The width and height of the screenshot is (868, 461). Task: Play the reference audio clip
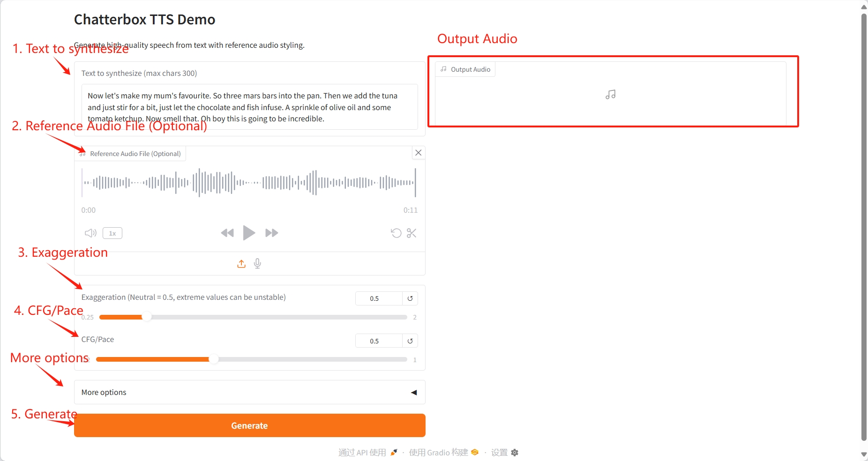coord(249,233)
